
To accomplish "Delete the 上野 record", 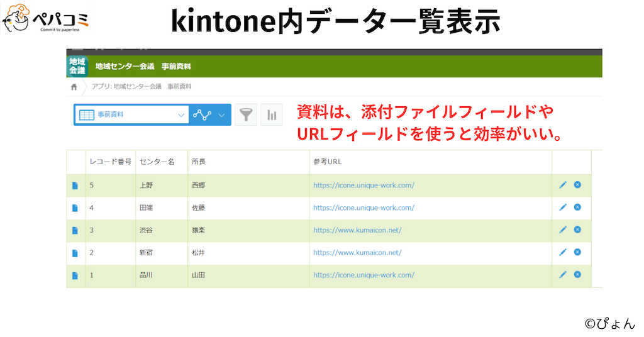I will point(577,185).
